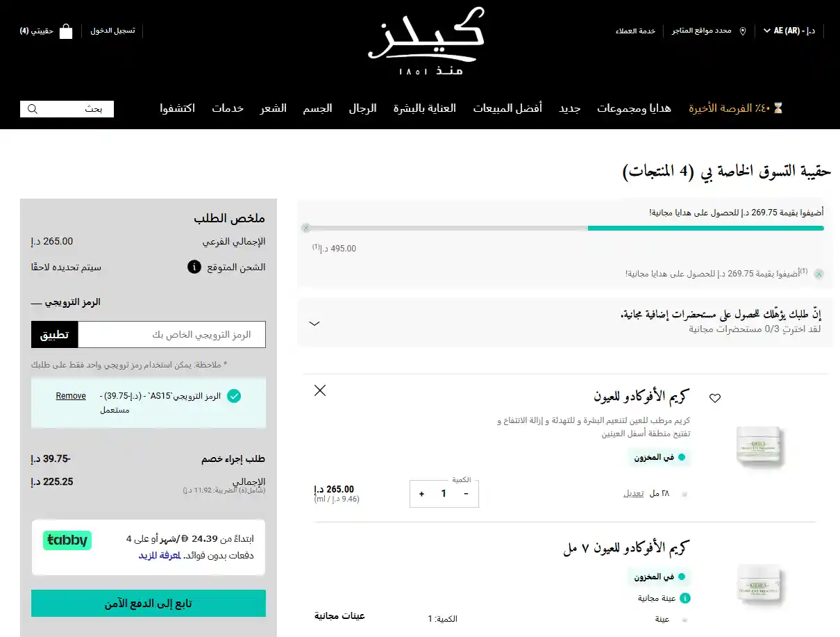Open the 'جديد' new menu

(x=570, y=108)
